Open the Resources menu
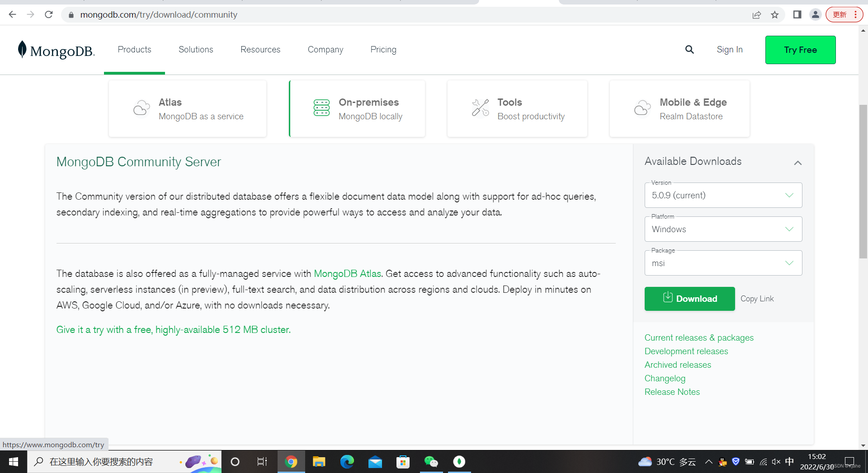 (x=260, y=50)
